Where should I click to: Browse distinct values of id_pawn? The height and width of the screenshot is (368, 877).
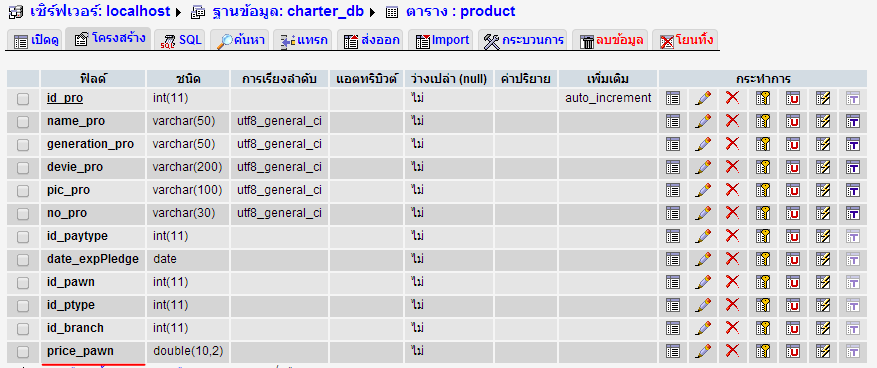[672, 282]
